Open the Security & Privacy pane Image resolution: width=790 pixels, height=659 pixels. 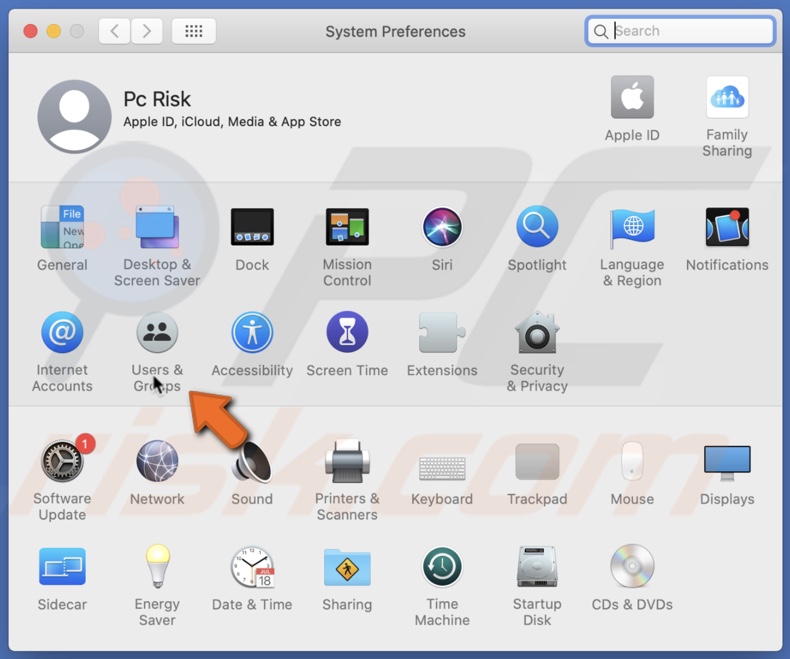[537, 334]
